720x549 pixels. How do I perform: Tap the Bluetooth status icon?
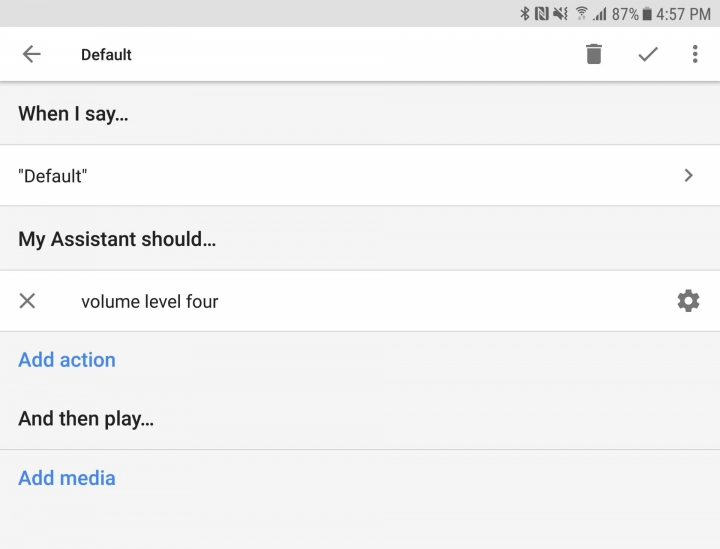pyautogui.click(x=524, y=14)
